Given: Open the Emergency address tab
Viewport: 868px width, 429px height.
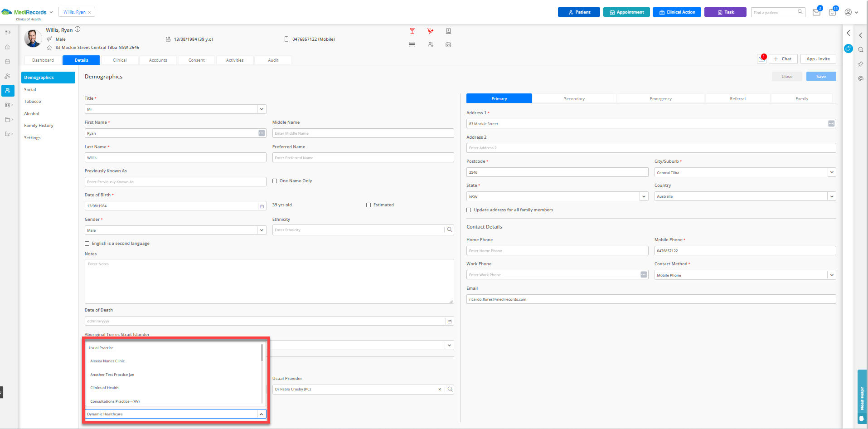Looking at the screenshot, I should click(x=660, y=98).
